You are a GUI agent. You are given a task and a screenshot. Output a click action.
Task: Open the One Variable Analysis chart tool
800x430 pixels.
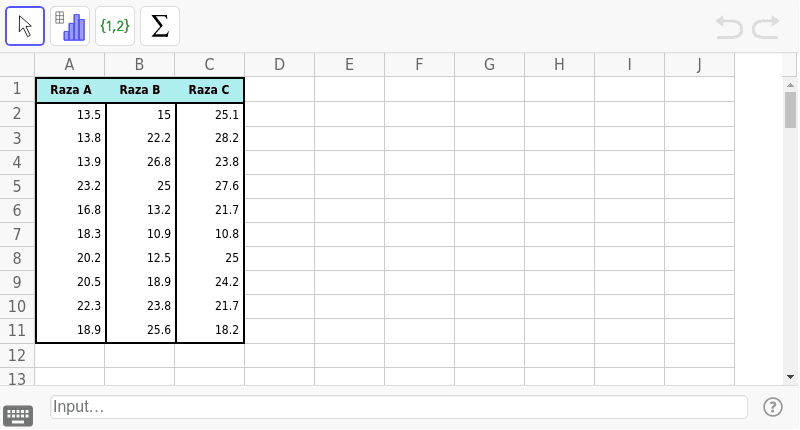click(x=70, y=26)
